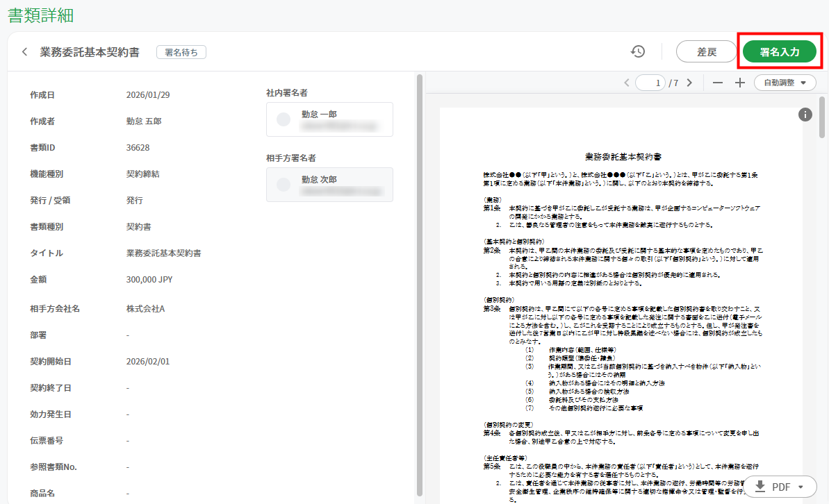Viewport: 829px width, 504px height.
Task: Click the page number input field
Action: tap(650, 83)
